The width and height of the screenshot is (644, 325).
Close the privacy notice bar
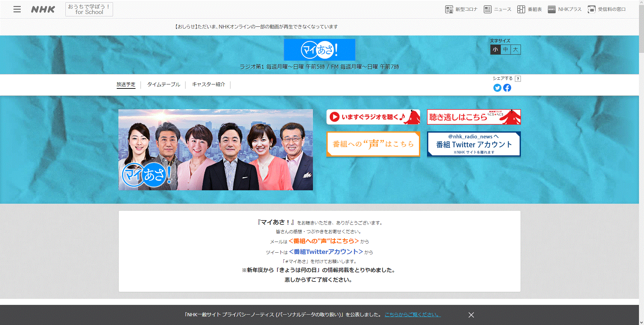click(x=471, y=315)
